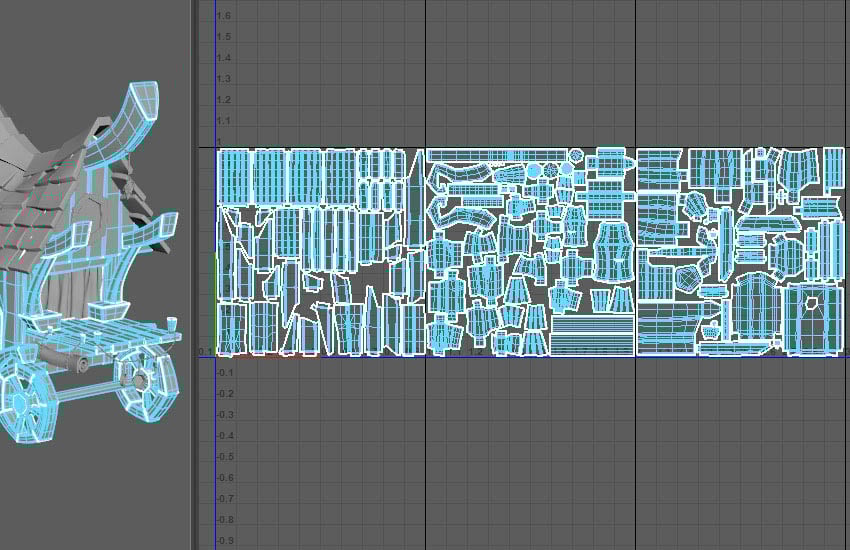Select the horizontally striped rectangular UV shell
The image size is (850, 550).
(x=592, y=335)
